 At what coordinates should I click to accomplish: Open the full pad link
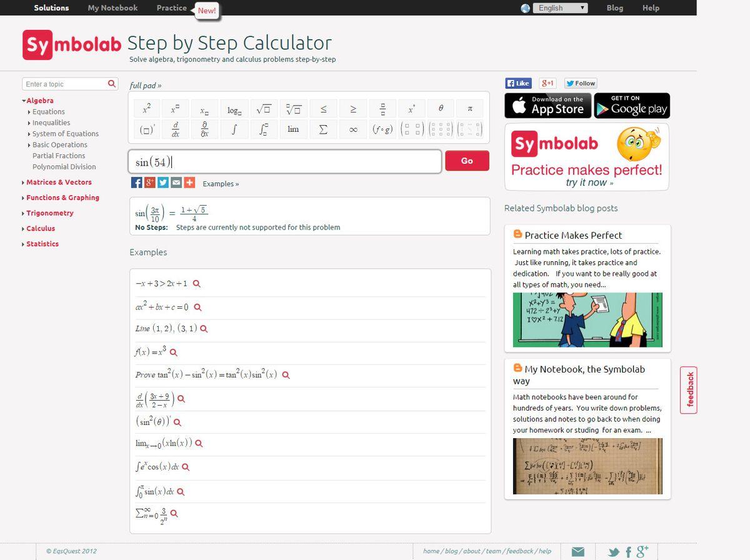tap(146, 86)
